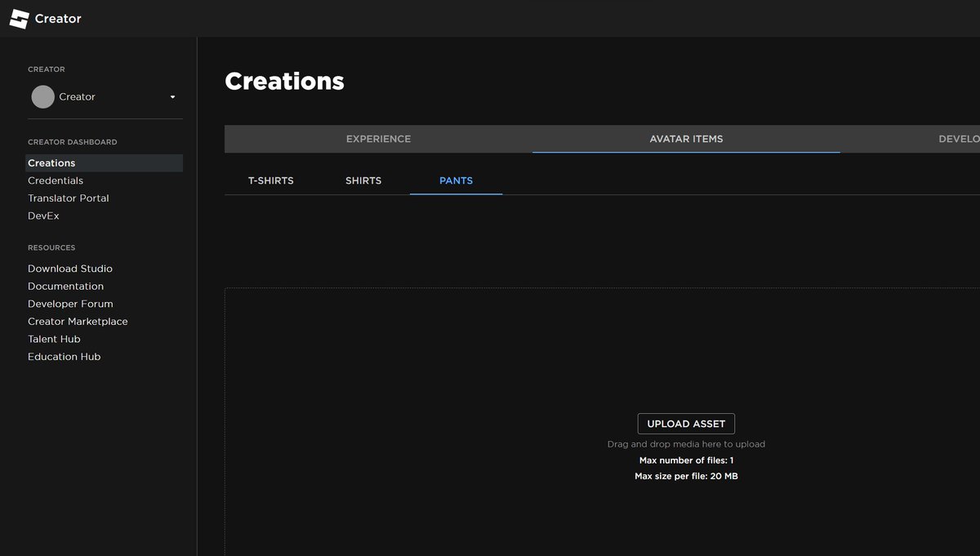Click the 'Drag and drop media here to upload' text
Image resolution: width=980 pixels, height=556 pixels.
686,444
